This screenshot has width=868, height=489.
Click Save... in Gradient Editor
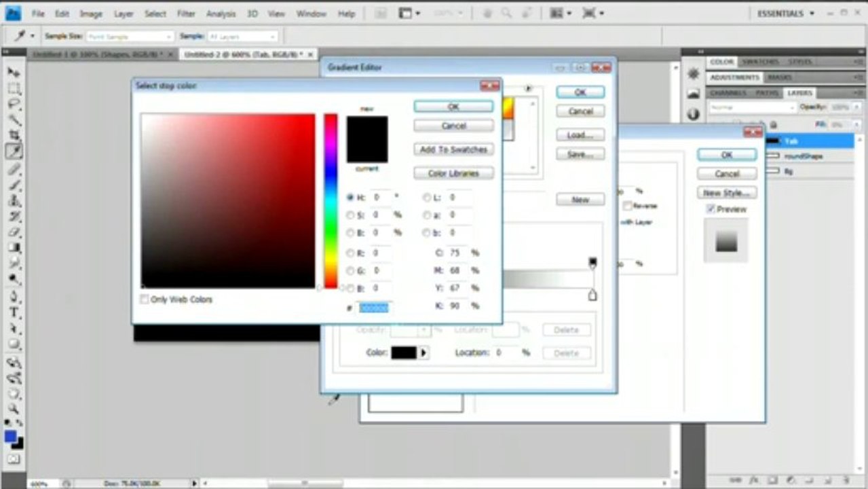[x=580, y=155]
